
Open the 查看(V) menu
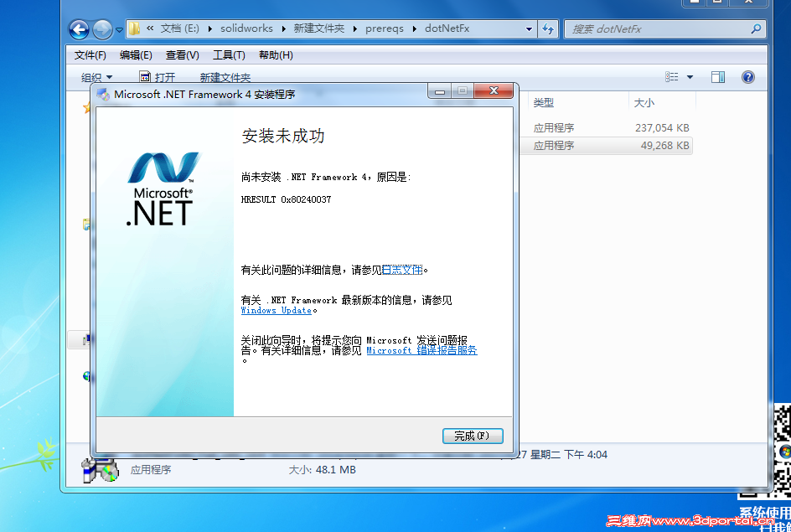click(182, 55)
